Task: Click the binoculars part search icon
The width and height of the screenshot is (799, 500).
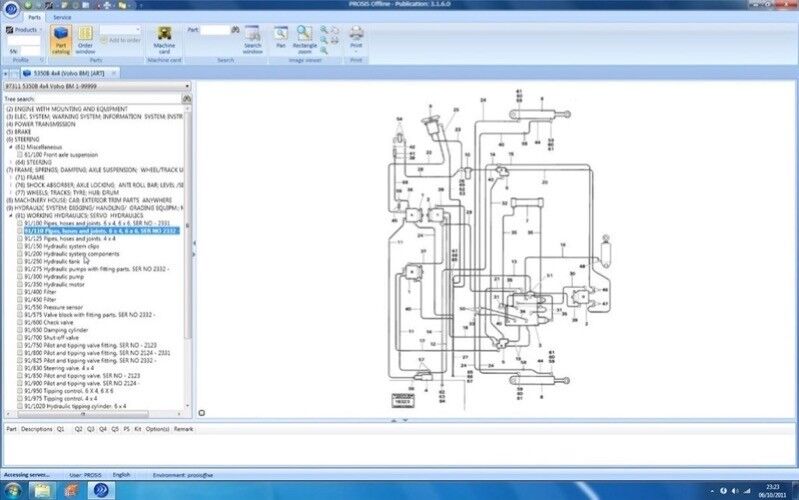Action: tap(236, 30)
